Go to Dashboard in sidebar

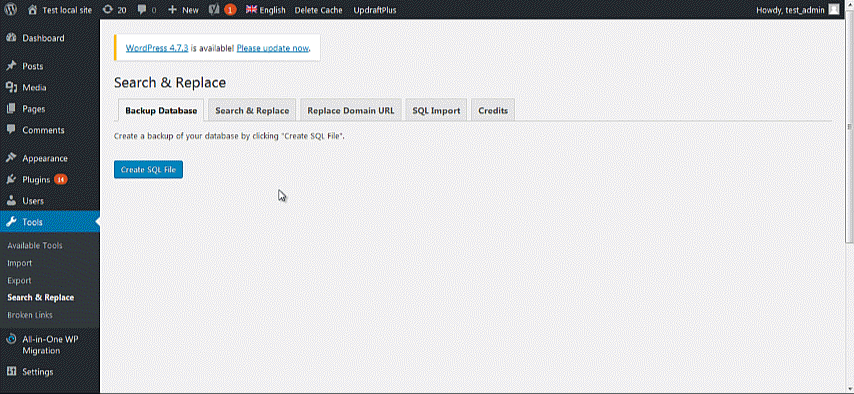[x=43, y=38]
